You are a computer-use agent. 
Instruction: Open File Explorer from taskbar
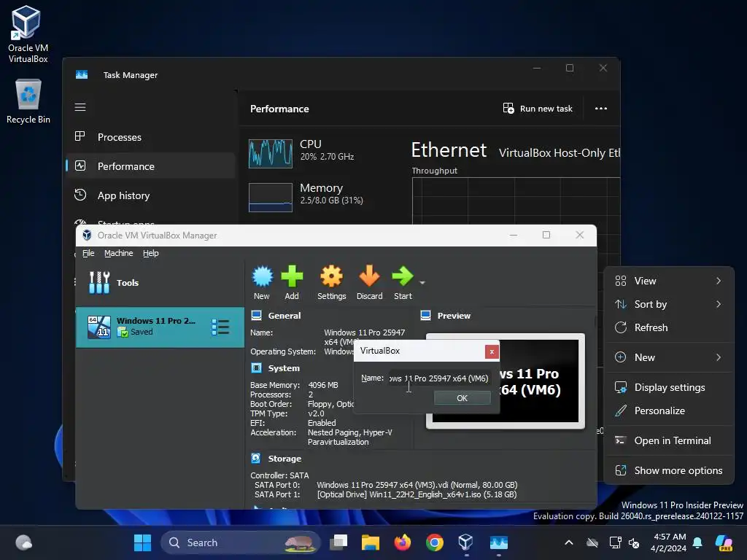click(x=370, y=542)
